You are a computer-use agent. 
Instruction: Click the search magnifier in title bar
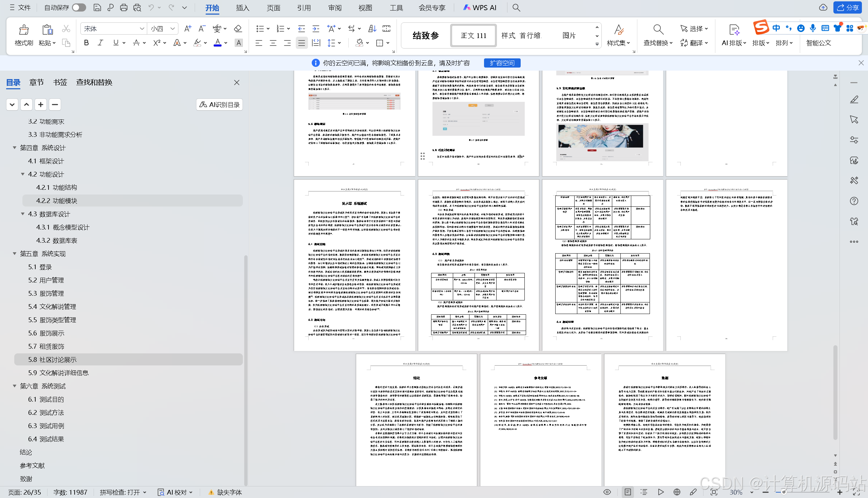click(x=516, y=7)
